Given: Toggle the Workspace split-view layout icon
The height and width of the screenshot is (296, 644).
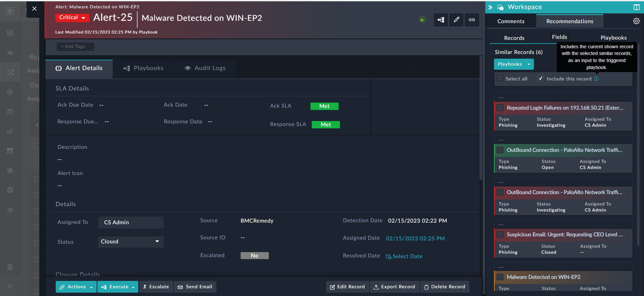Looking at the screenshot, I should pos(637,7).
